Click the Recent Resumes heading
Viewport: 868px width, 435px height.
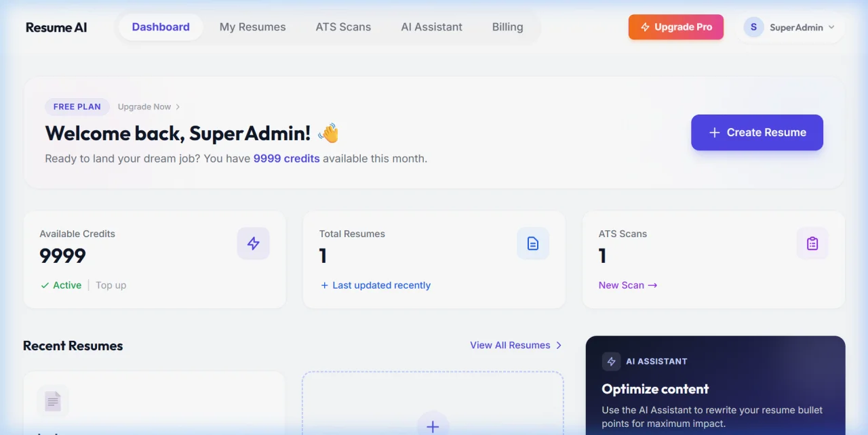(73, 346)
